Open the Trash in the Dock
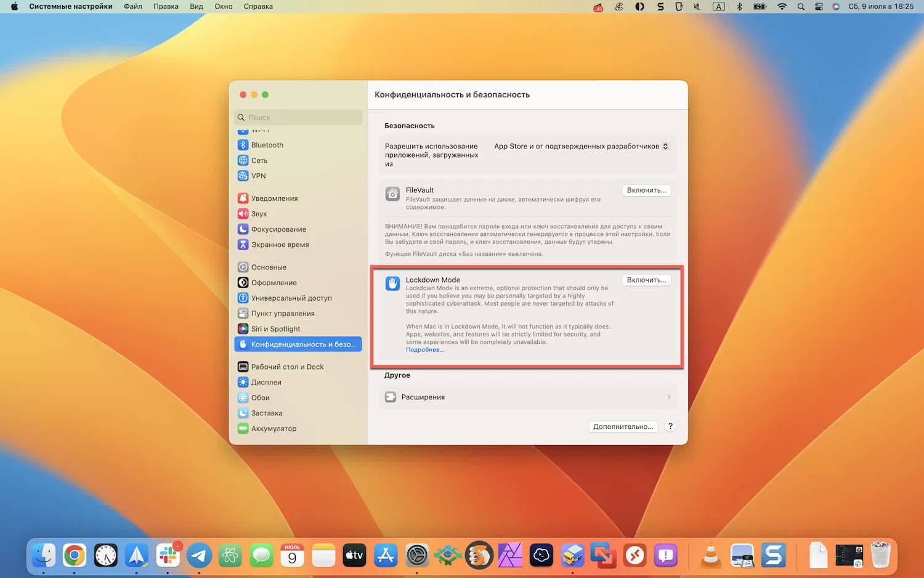924x578 pixels. 881,556
